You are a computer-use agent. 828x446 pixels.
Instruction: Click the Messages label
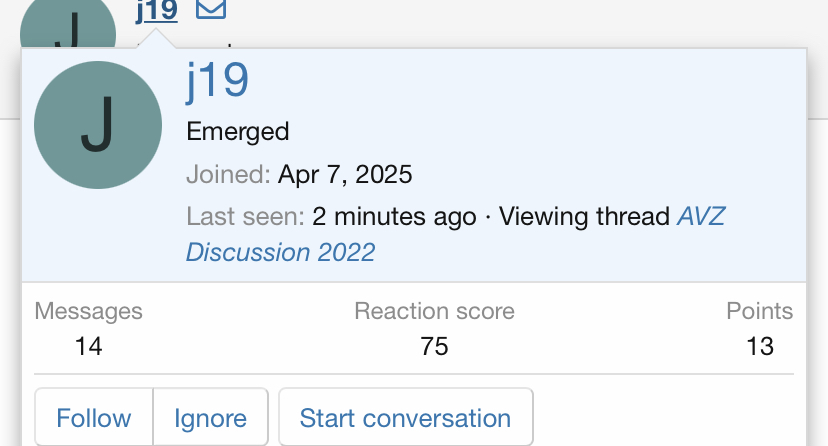(x=89, y=311)
